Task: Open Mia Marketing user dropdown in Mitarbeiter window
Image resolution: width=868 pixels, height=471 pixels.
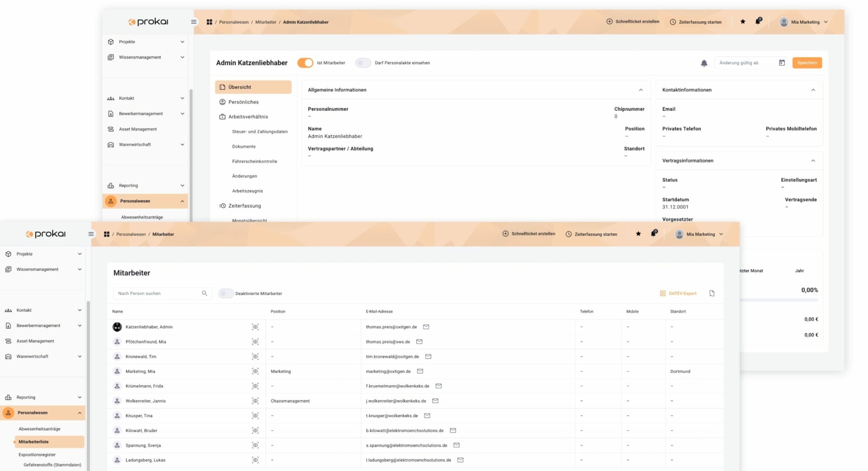Action: tap(699, 234)
